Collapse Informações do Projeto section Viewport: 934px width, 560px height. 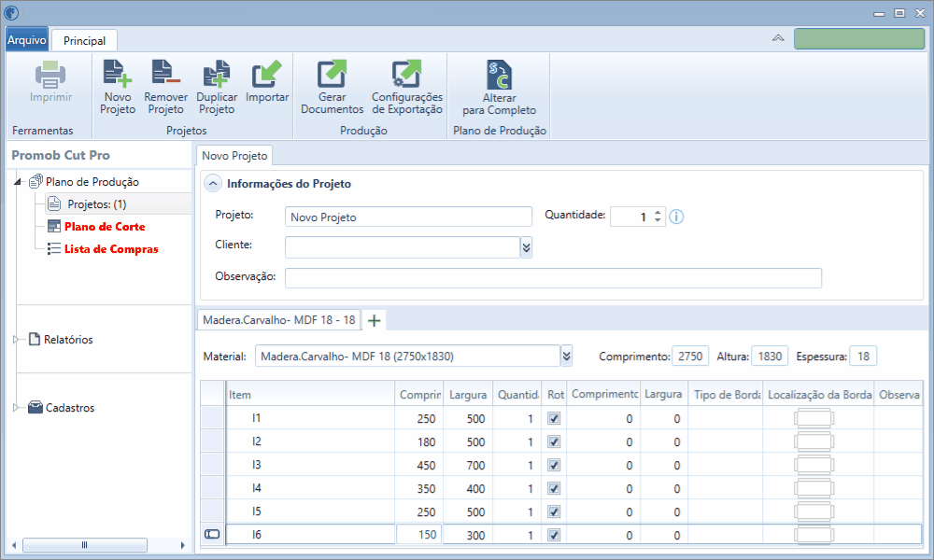[213, 183]
